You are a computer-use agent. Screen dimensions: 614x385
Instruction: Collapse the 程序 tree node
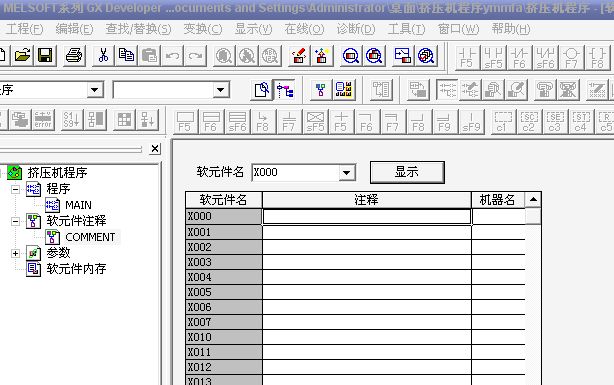coord(15,190)
